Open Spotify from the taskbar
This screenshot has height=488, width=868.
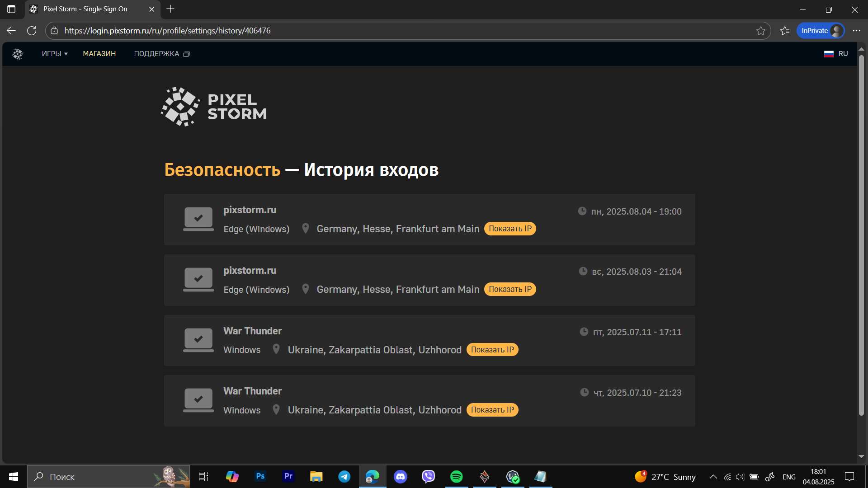point(457,477)
